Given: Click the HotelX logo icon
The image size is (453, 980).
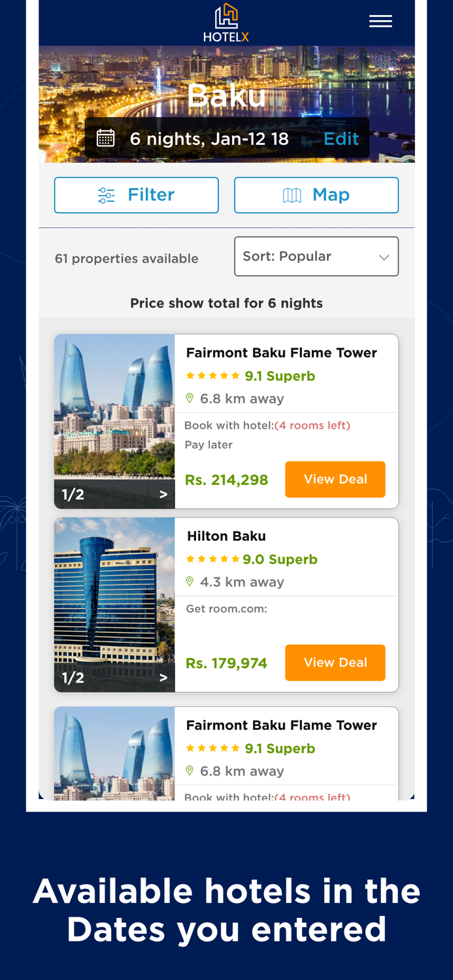Looking at the screenshot, I should point(226,16).
